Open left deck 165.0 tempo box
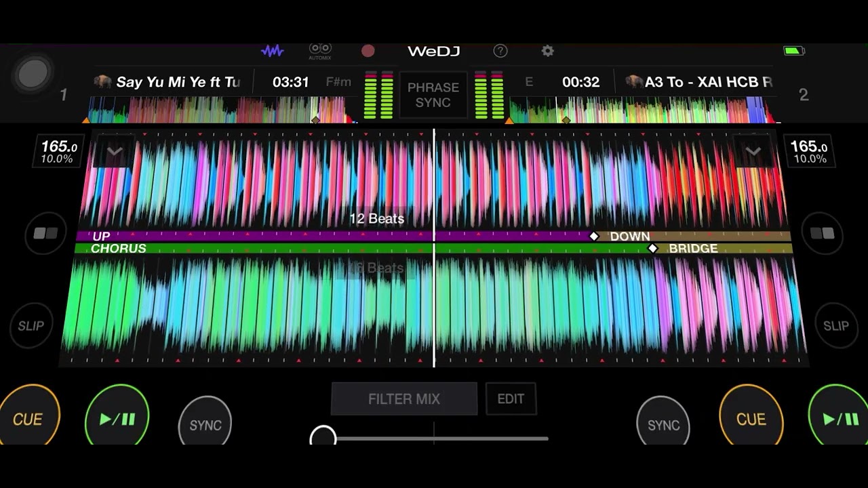Viewport: 868px width, 488px height. click(x=58, y=152)
